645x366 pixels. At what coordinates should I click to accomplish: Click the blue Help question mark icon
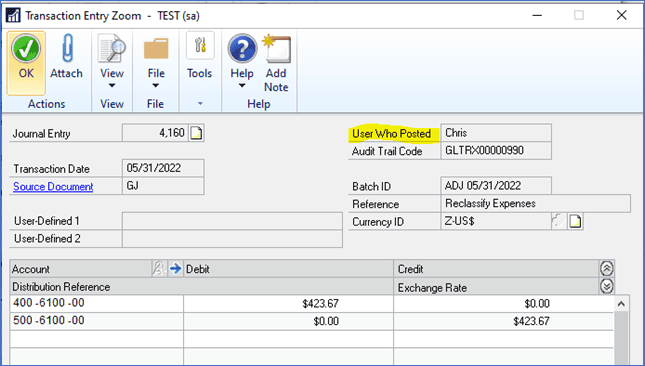pos(242,49)
